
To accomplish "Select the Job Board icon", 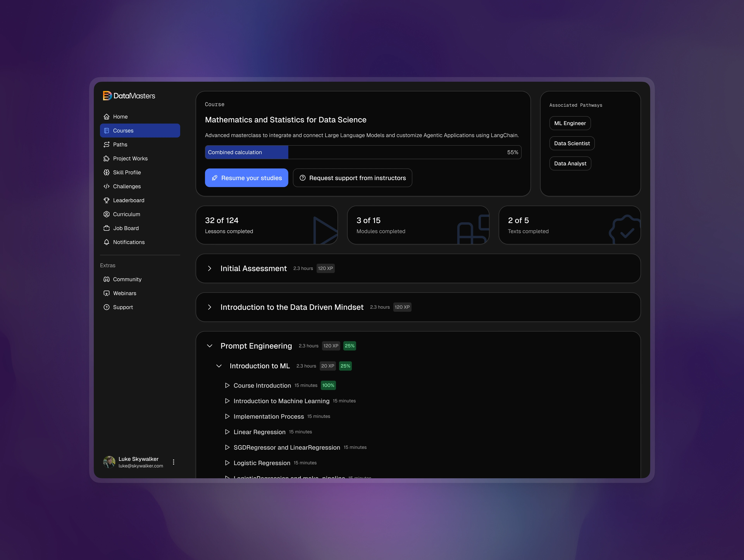I will [107, 228].
